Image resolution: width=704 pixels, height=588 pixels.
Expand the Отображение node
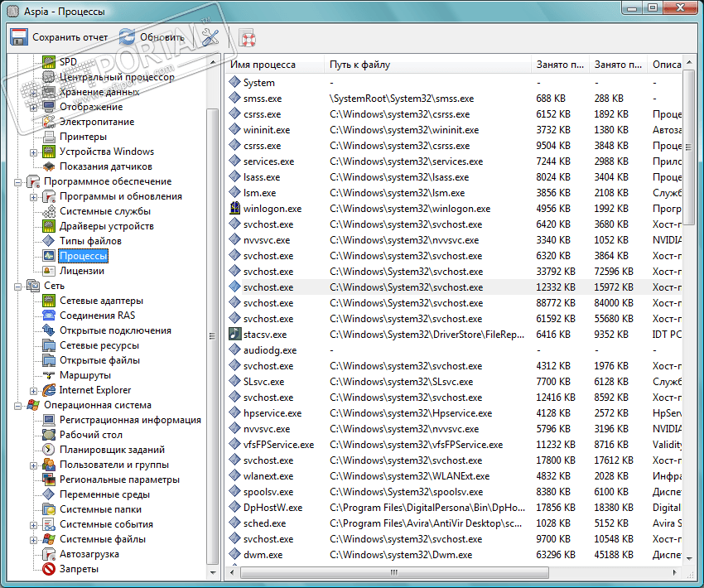33,108
